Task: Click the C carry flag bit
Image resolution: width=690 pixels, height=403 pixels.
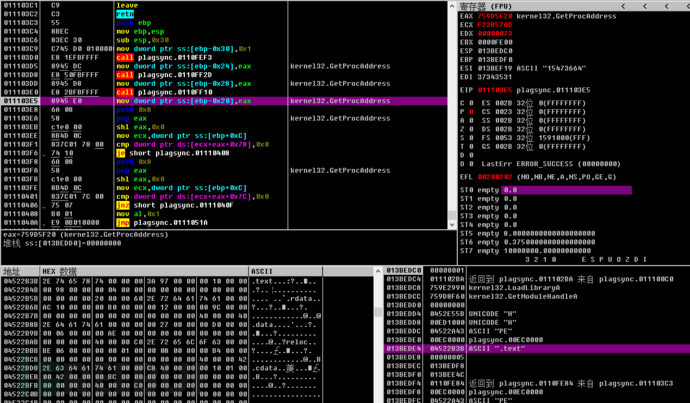Action: (471, 103)
